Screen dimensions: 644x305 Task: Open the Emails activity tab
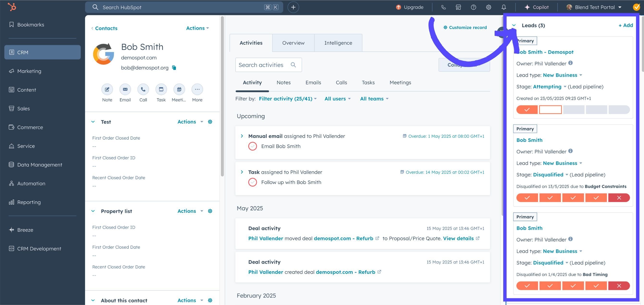pyautogui.click(x=313, y=83)
